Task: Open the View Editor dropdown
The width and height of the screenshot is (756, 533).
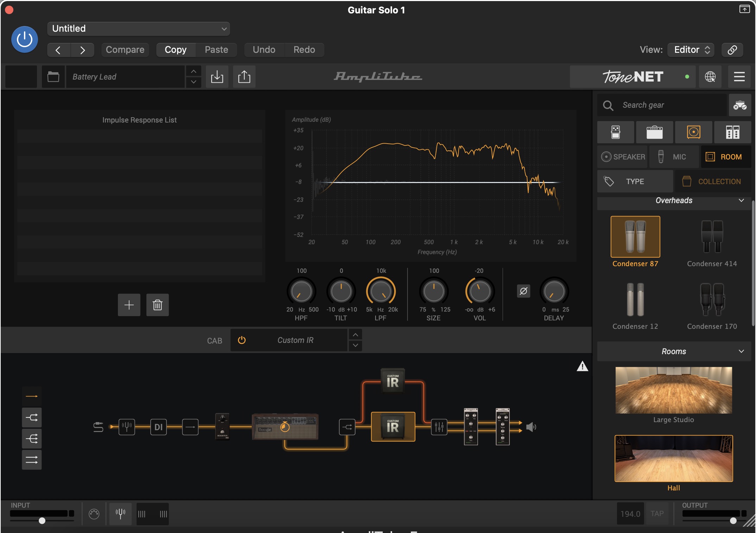Action: coord(691,50)
